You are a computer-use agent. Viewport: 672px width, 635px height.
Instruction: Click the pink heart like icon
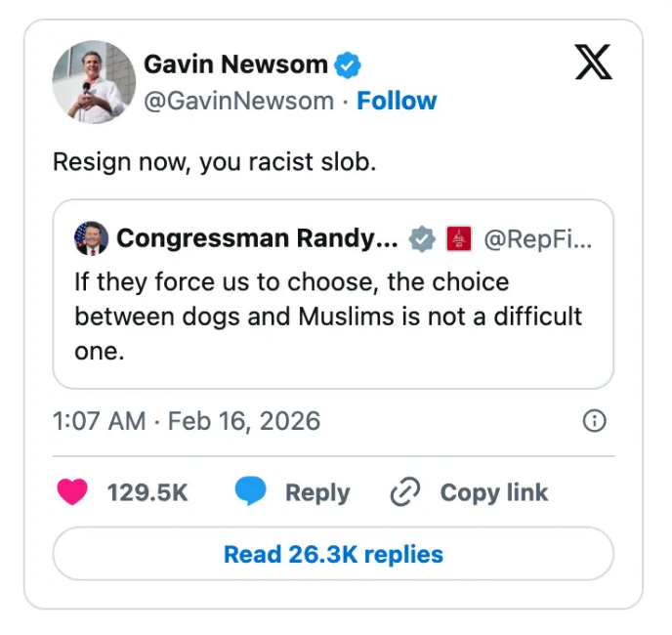(x=72, y=491)
